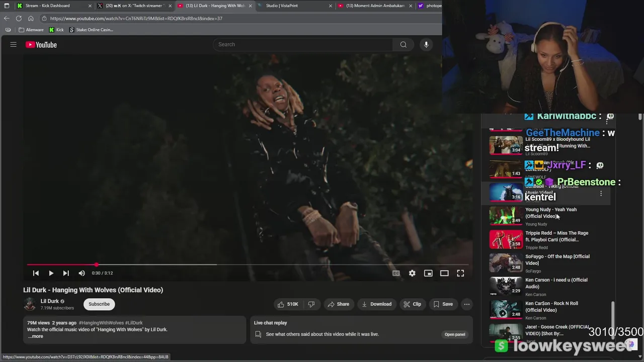Switch to the photopea tab
644x362 pixels.
coord(430,6)
